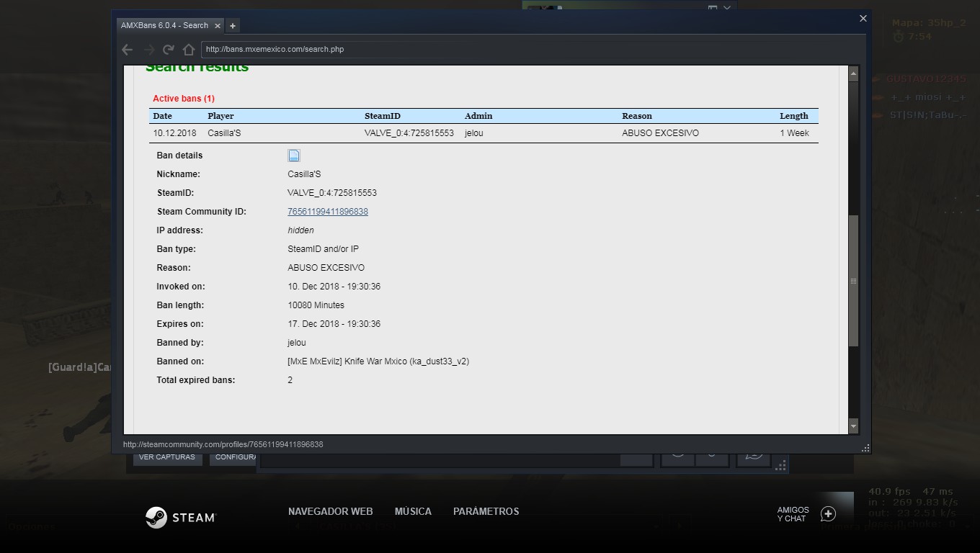This screenshot has width=980, height=553.
Task: Click the 1 Week length cell
Action: coord(794,133)
